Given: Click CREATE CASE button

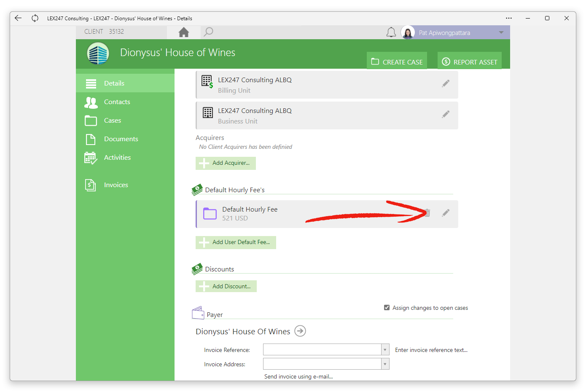Looking at the screenshot, I should point(397,62).
